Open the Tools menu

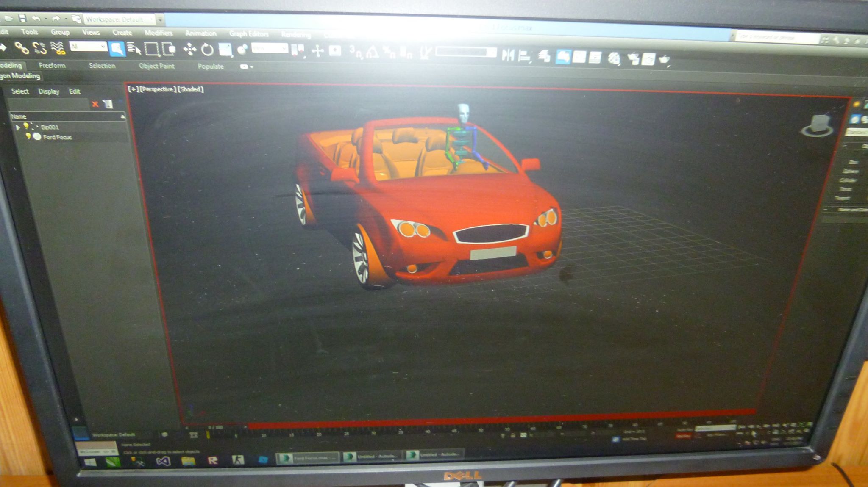(x=29, y=32)
